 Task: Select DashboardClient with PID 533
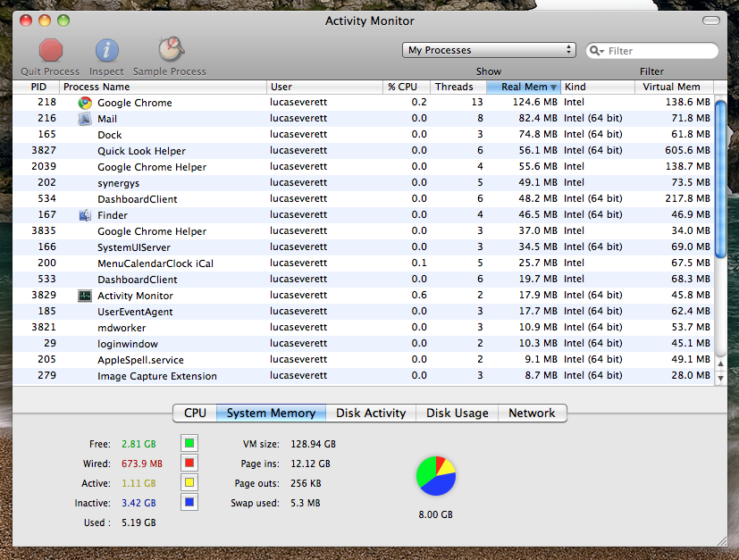coord(364,280)
